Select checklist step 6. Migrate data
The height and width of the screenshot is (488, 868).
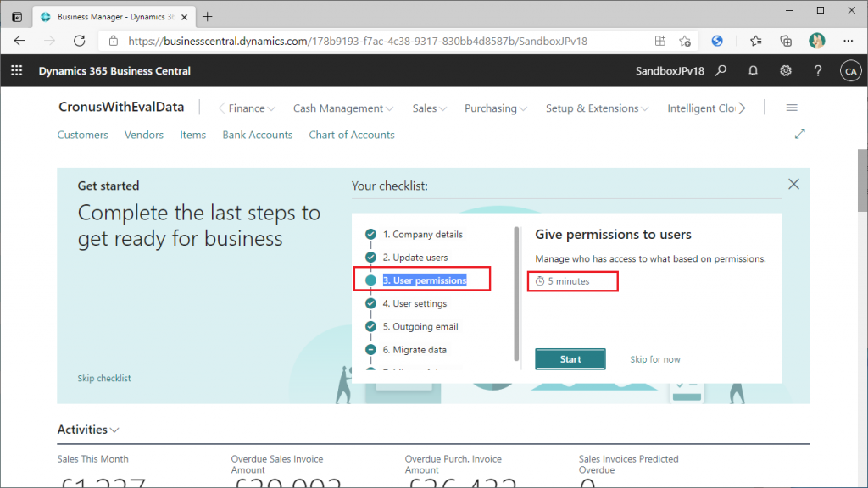[x=414, y=350]
